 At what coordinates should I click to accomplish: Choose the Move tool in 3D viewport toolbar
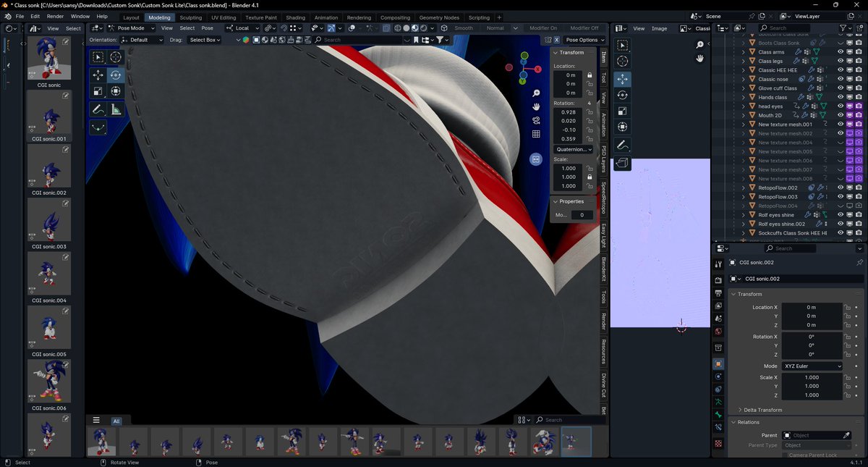click(x=98, y=75)
